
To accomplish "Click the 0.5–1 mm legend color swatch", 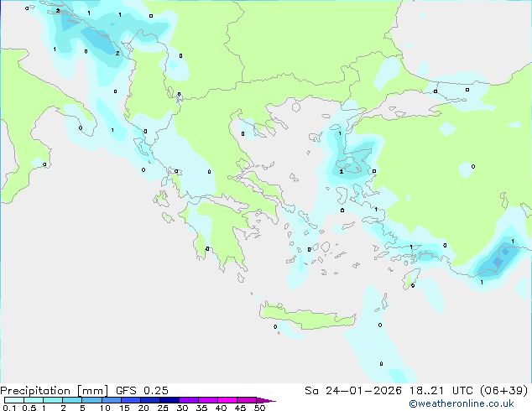I will [x=34, y=400].
